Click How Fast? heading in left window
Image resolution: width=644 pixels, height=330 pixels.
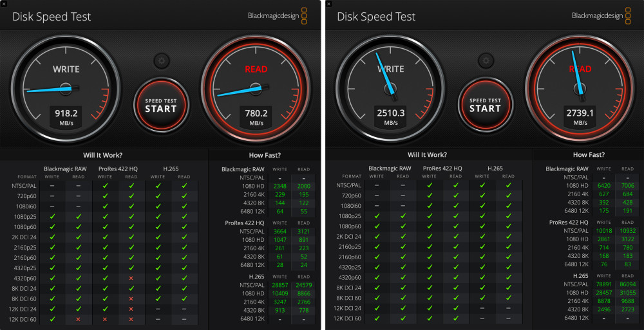265,155
